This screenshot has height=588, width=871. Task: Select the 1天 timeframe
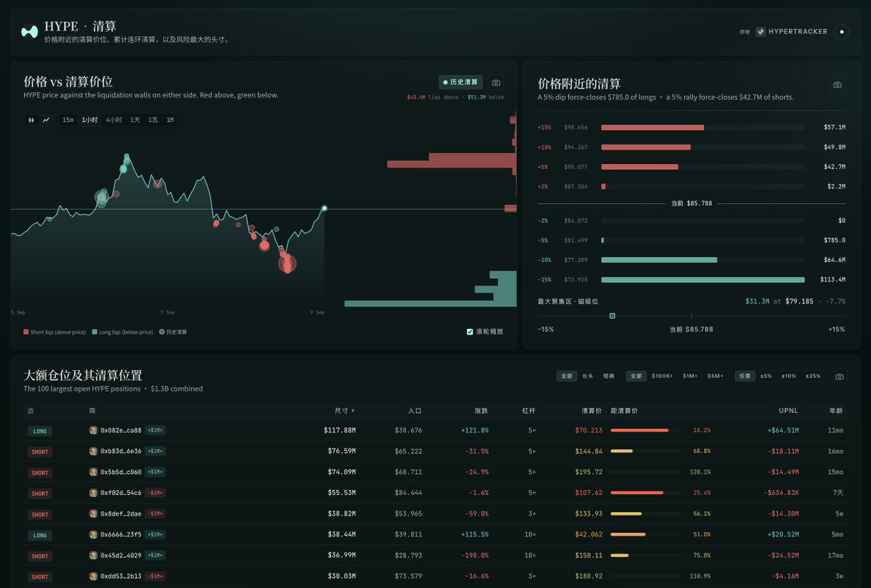[x=135, y=120]
